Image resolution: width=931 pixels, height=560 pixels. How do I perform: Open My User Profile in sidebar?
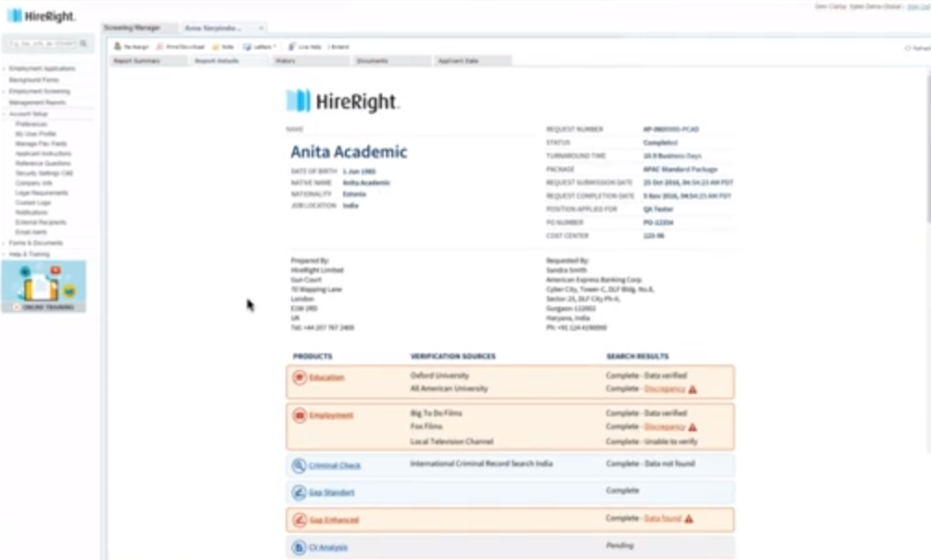tap(35, 134)
